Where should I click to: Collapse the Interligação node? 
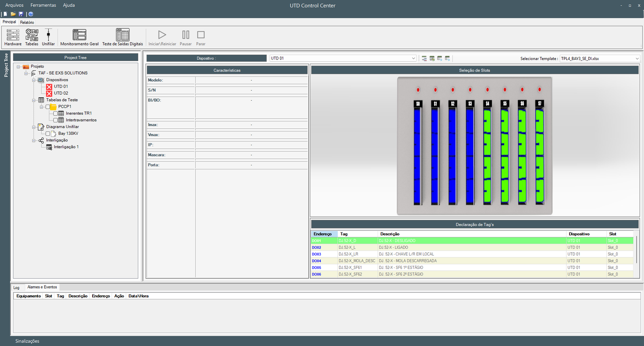[x=34, y=140]
